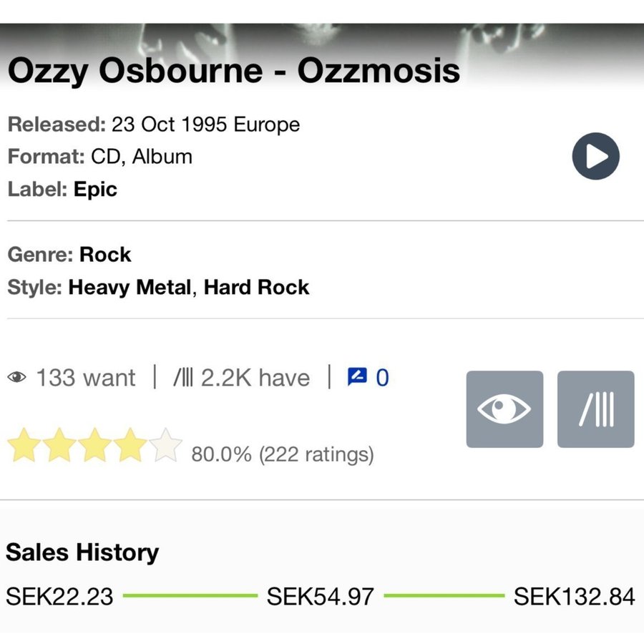
Task: Click the Ozzy Osbourne - Ozzmosis title
Action: [234, 71]
